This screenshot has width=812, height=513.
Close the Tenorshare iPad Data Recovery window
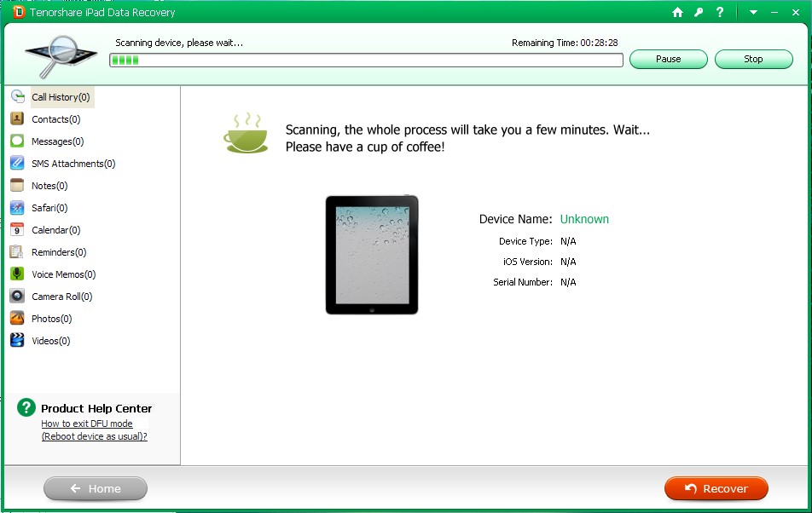point(796,13)
